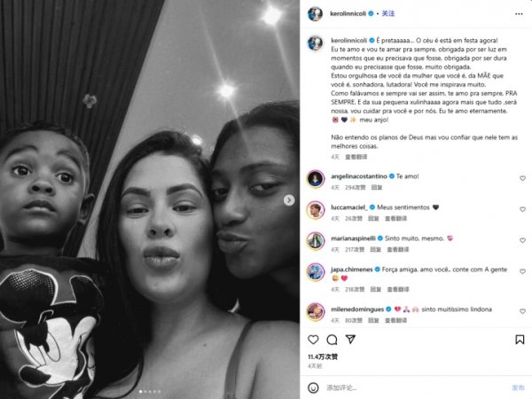
Task: Open the comment bubble icon
Action: pos(332,340)
